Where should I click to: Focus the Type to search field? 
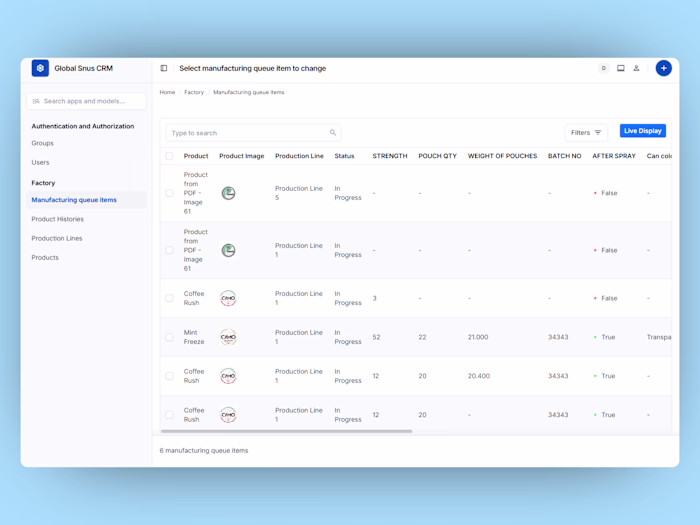coord(253,133)
